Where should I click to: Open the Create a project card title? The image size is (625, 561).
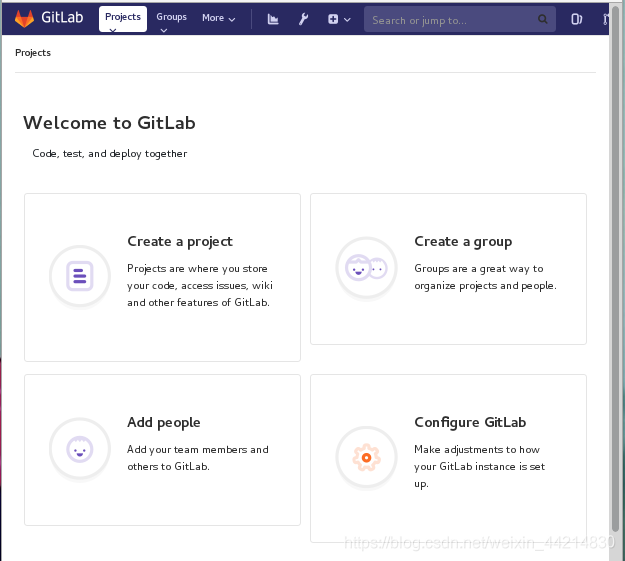click(180, 242)
